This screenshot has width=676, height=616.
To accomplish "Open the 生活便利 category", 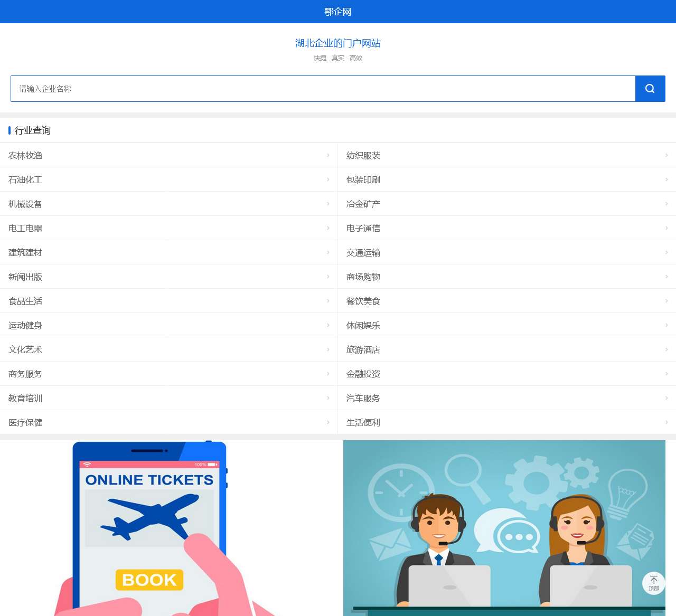I will tap(363, 422).
